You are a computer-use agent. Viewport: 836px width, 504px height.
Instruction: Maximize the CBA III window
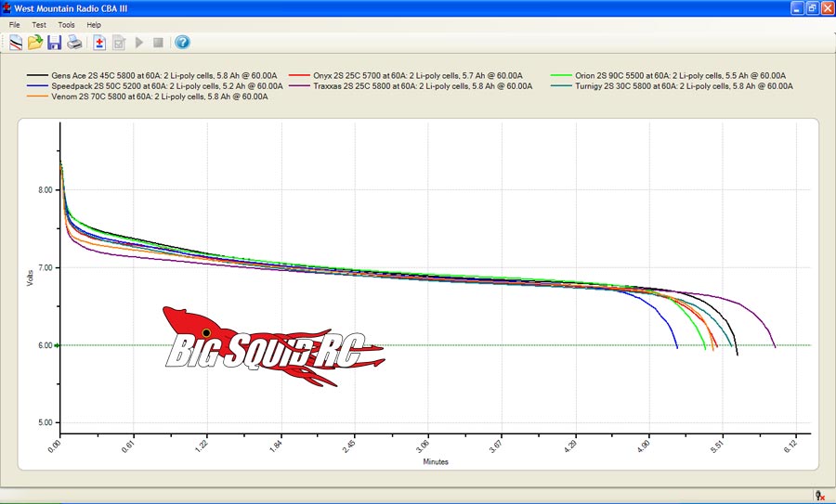point(812,8)
